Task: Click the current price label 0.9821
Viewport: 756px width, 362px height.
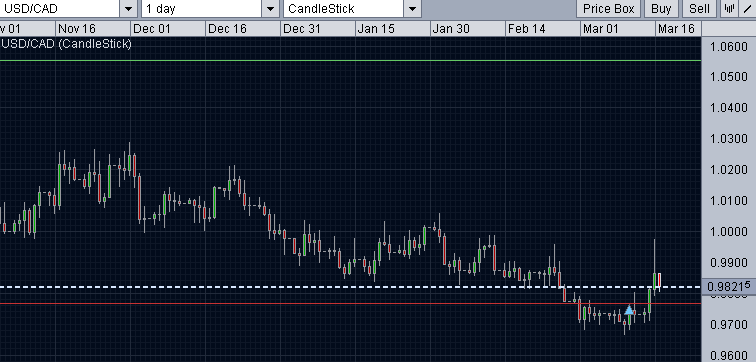Action: click(729, 286)
